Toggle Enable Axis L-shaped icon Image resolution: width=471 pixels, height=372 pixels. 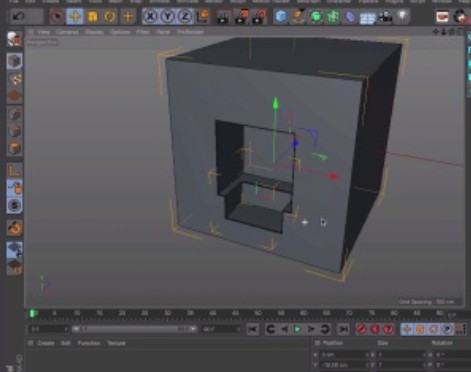click(x=14, y=170)
